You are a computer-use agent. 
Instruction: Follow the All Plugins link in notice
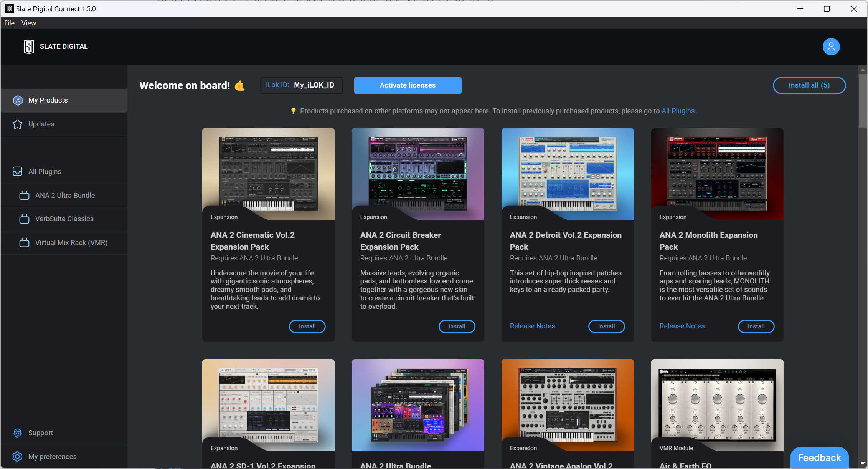point(678,111)
